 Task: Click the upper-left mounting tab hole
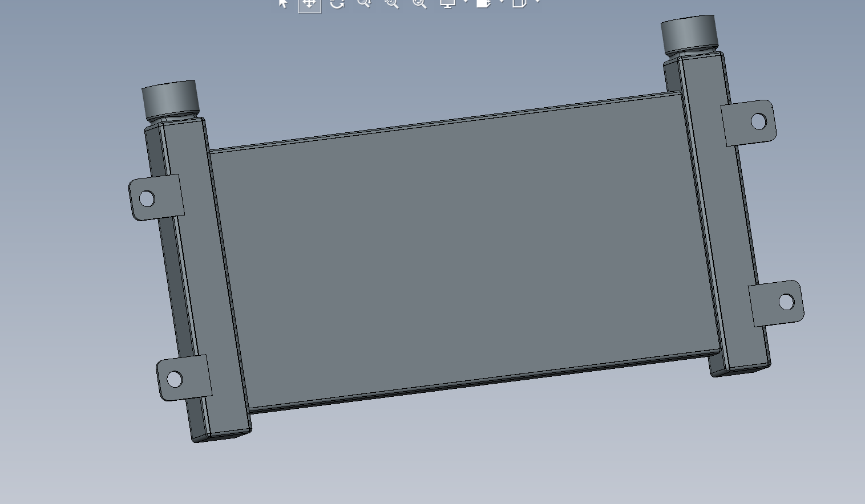pyautogui.click(x=147, y=198)
